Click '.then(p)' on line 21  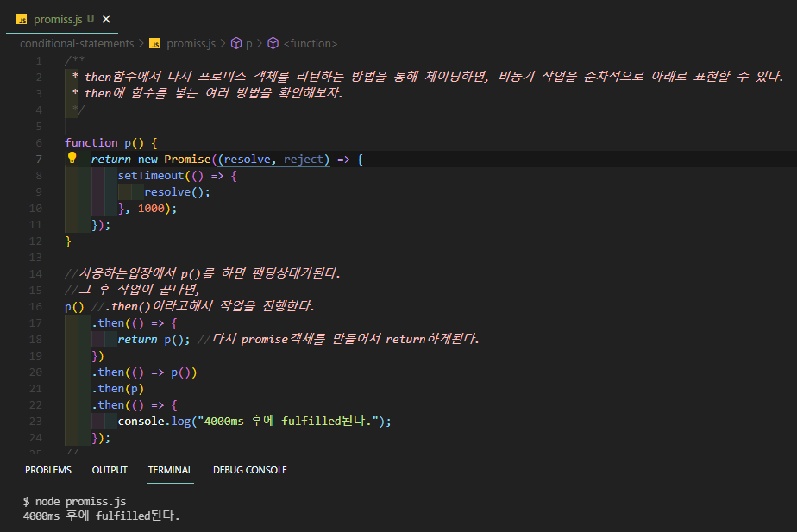[x=118, y=389]
